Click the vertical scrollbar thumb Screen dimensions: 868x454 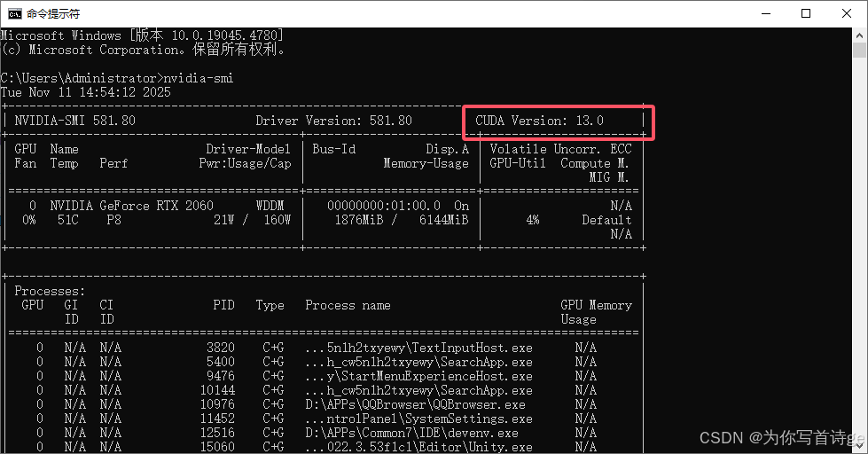859,50
